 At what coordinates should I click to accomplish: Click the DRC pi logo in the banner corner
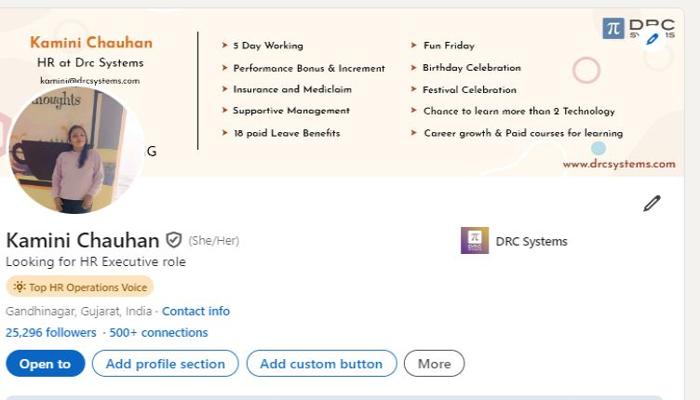[x=613, y=28]
